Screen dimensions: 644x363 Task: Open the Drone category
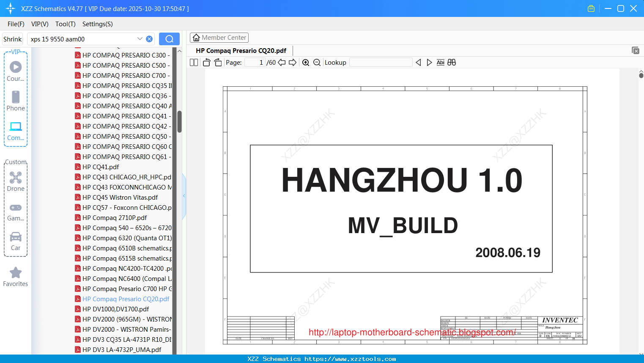click(16, 181)
